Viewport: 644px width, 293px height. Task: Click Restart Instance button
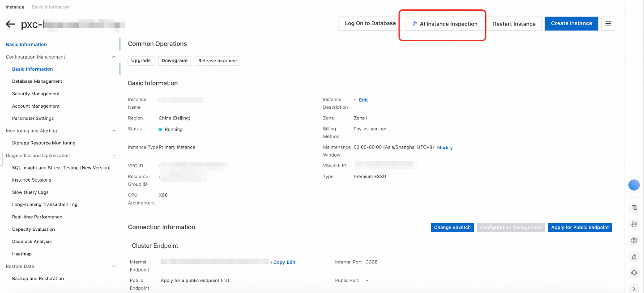coord(514,24)
